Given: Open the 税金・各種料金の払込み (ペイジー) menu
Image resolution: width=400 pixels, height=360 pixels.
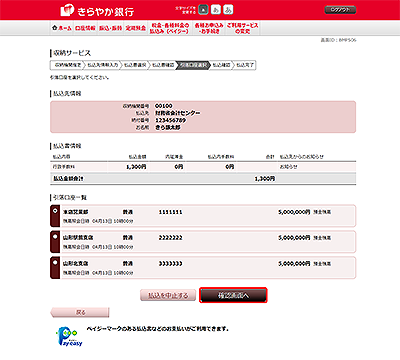Looking at the screenshot, I should point(169,28).
